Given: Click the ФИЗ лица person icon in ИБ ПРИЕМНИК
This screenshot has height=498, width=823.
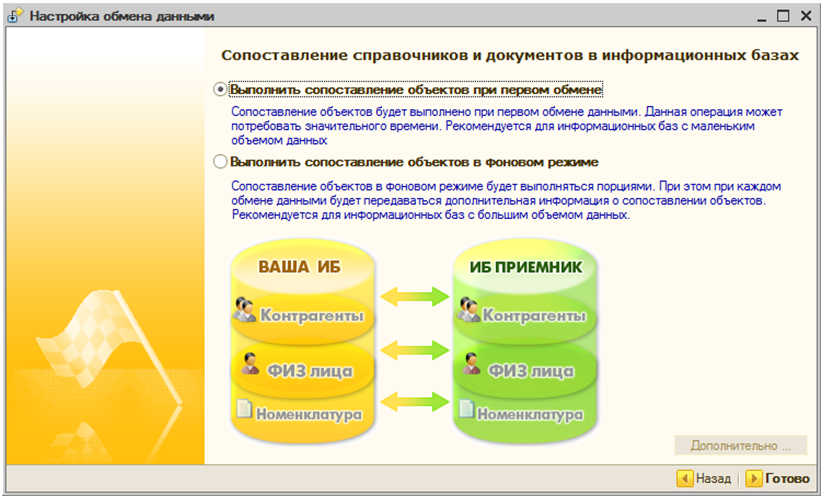Looking at the screenshot, I should tap(472, 367).
